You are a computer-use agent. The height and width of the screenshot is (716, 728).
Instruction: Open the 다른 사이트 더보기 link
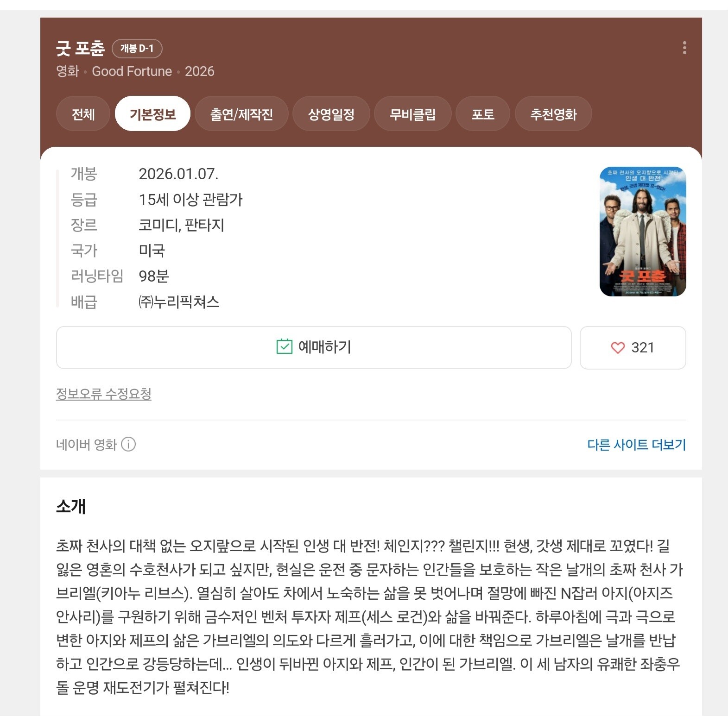coord(637,445)
